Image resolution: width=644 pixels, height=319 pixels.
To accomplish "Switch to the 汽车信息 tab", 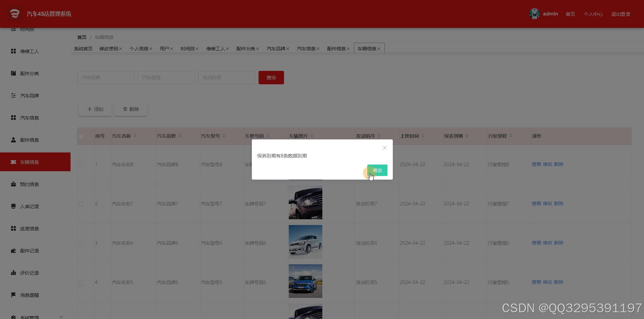I will [306, 48].
